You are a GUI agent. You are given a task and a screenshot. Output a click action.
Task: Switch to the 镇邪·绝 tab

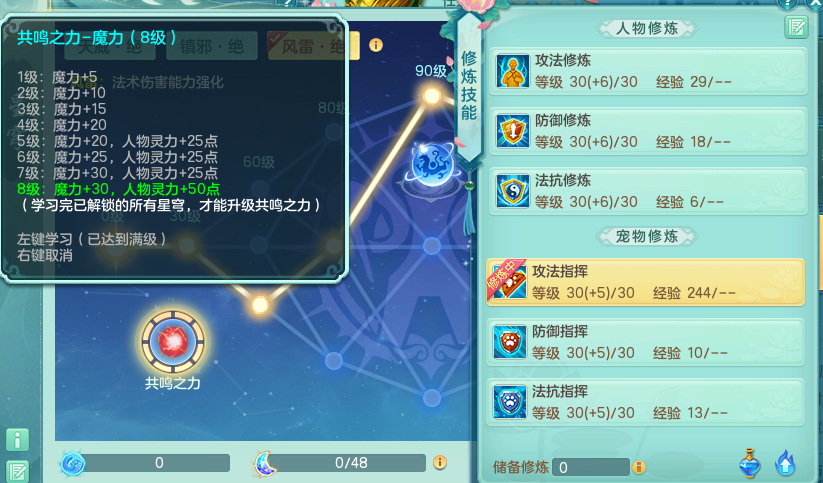tap(212, 46)
